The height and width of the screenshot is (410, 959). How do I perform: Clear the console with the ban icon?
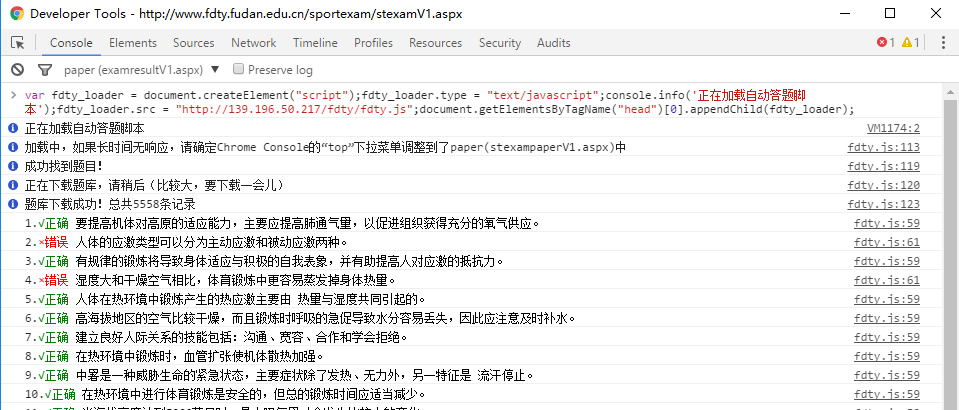point(18,70)
